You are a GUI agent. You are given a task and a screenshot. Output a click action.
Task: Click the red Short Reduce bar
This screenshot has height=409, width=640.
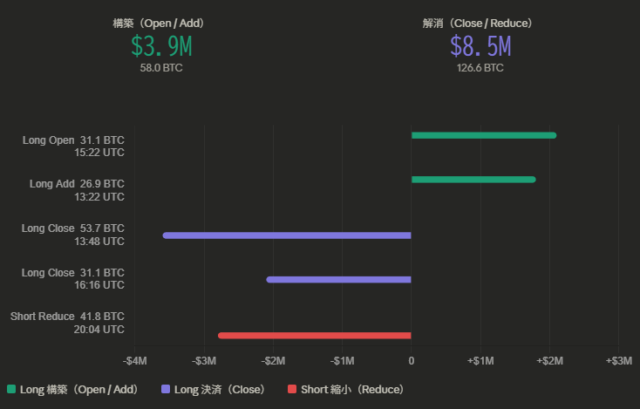(315, 335)
